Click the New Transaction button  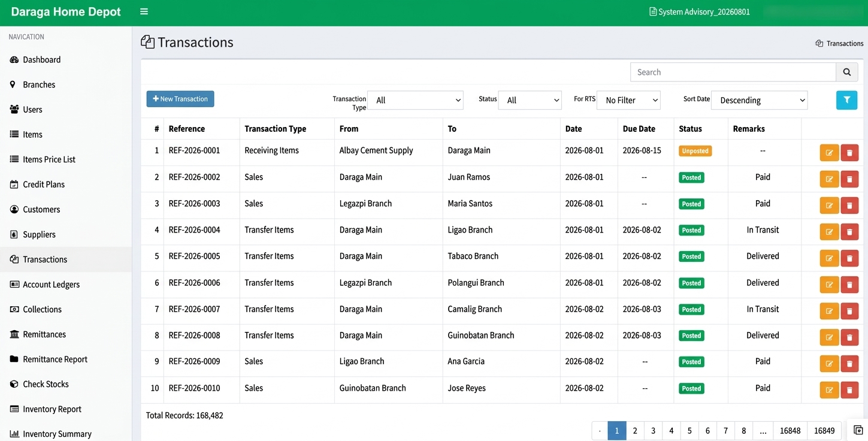coord(180,99)
